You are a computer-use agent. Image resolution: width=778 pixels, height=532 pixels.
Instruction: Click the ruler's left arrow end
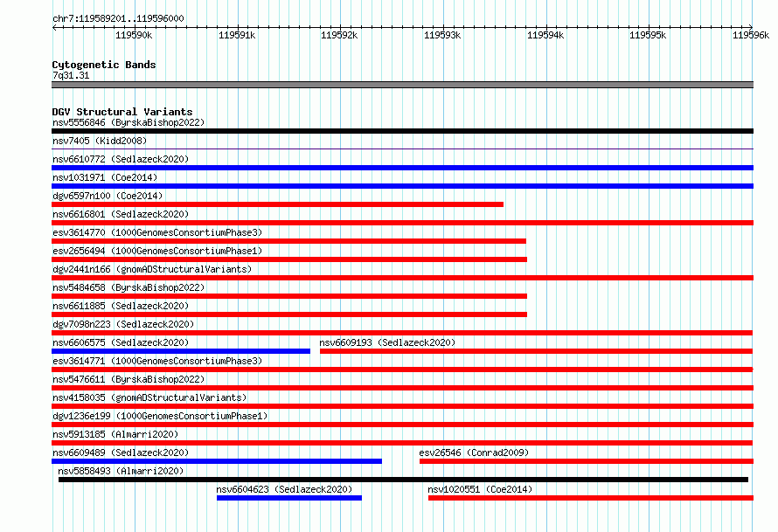tap(54, 27)
